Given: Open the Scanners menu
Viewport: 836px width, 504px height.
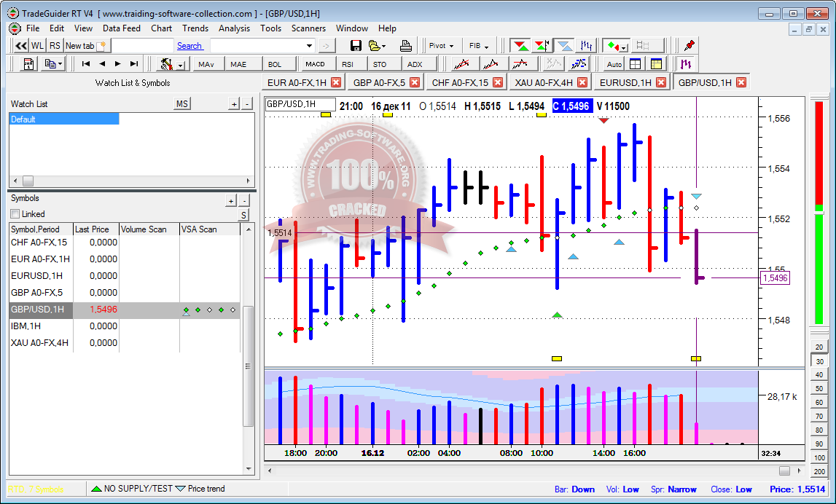Looking at the screenshot, I should [308, 28].
